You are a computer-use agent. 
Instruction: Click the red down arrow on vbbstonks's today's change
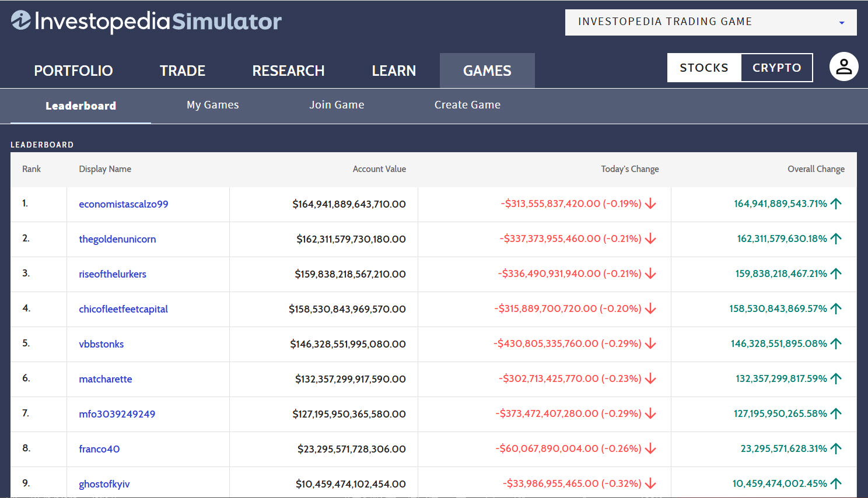(x=650, y=343)
